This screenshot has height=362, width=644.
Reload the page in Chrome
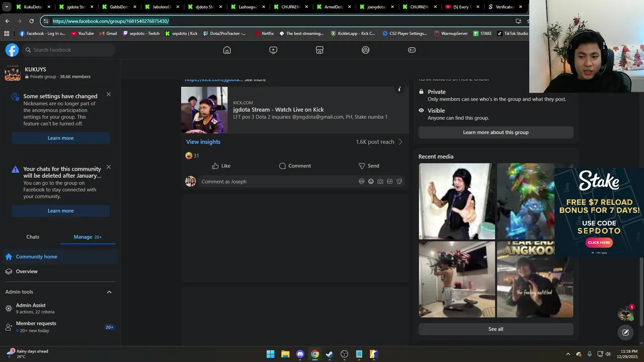pos(31,21)
